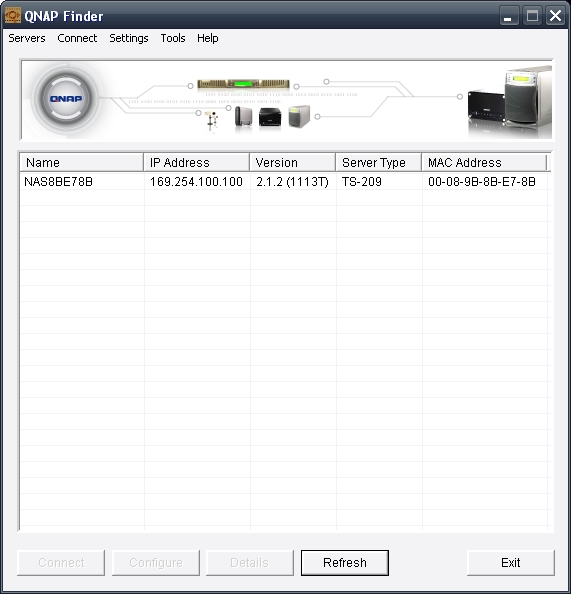Screen dimensions: 571x594
Task: Sort by the Server Type column header
Action: click(379, 163)
